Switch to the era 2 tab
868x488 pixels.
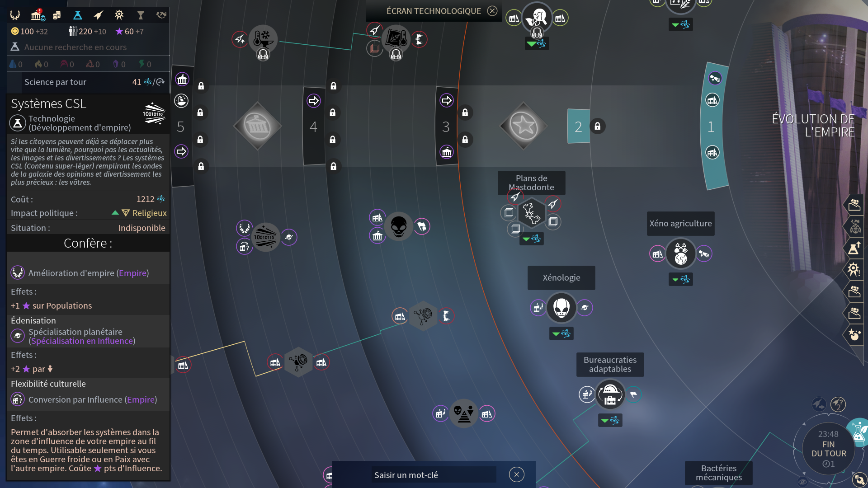(x=578, y=127)
